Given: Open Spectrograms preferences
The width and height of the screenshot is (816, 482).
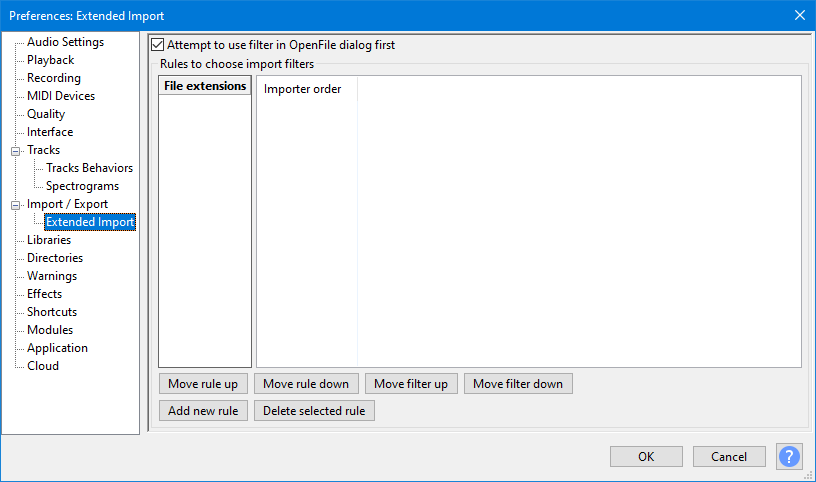Looking at the screenshot, I should coord(82,186).
